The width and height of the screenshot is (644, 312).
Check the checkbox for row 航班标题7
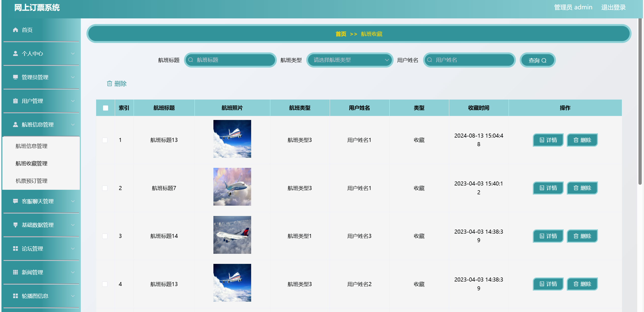click(105, 188)
